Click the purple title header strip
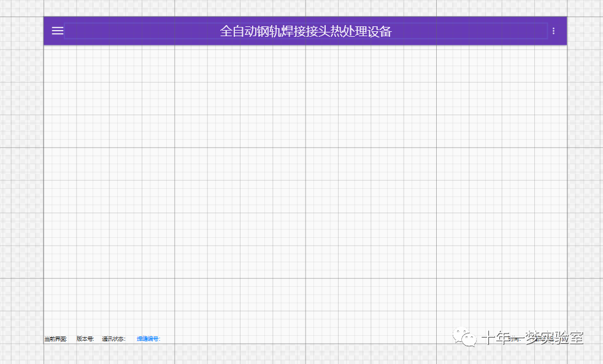 305,31
